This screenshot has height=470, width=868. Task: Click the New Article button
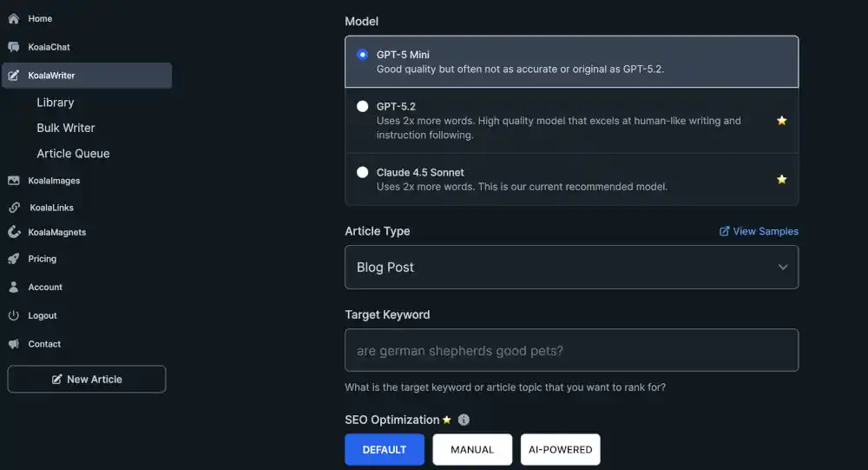pos(86,379)
